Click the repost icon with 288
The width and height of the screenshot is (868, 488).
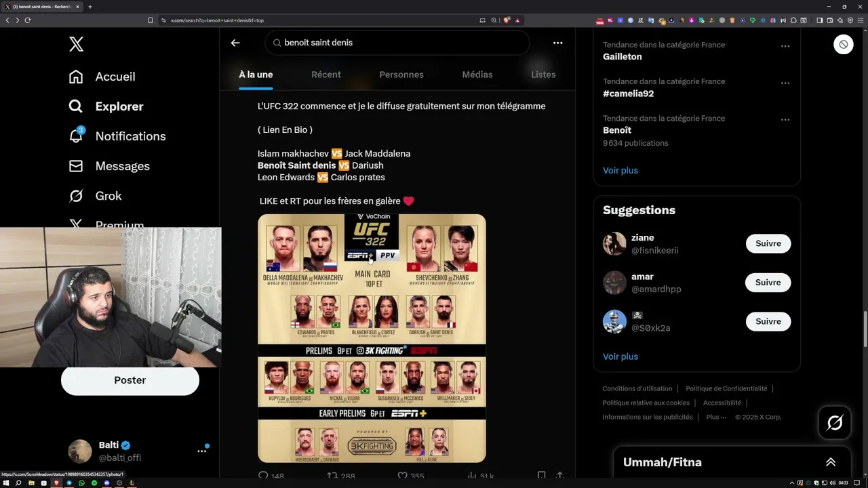(x=332, y=476)
